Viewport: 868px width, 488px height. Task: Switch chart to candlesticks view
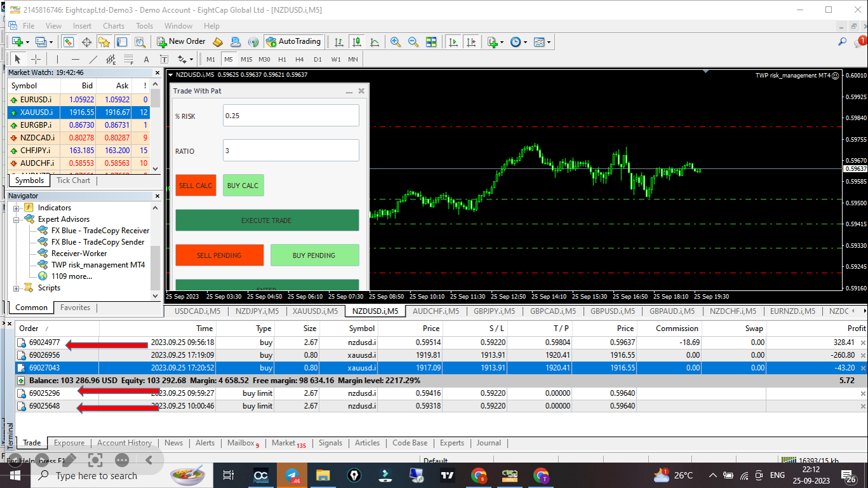click(x=357, y=42)
